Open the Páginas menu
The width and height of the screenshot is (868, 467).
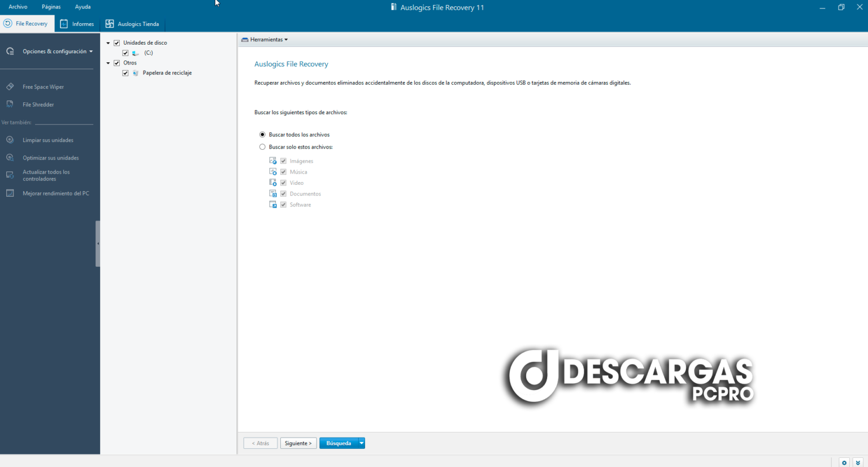51,7
